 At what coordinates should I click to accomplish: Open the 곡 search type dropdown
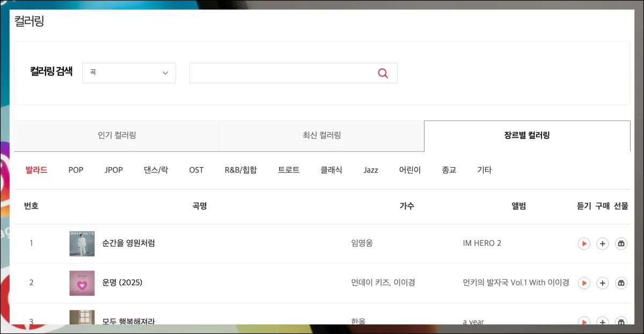(x=129, y=73)
